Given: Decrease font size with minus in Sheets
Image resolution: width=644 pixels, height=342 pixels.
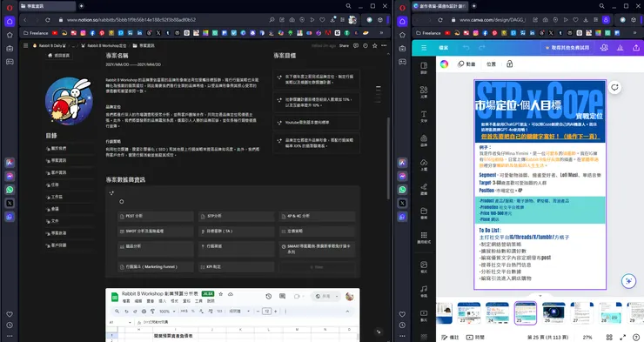Looking at the screenshot, I should coord(258,312).
